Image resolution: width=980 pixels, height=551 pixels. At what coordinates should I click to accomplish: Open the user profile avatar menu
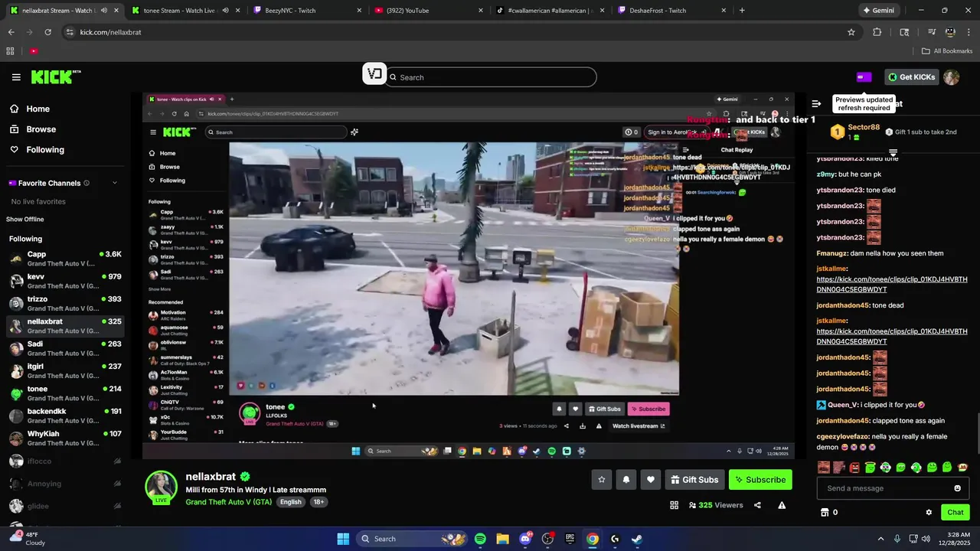pos(951,77)
